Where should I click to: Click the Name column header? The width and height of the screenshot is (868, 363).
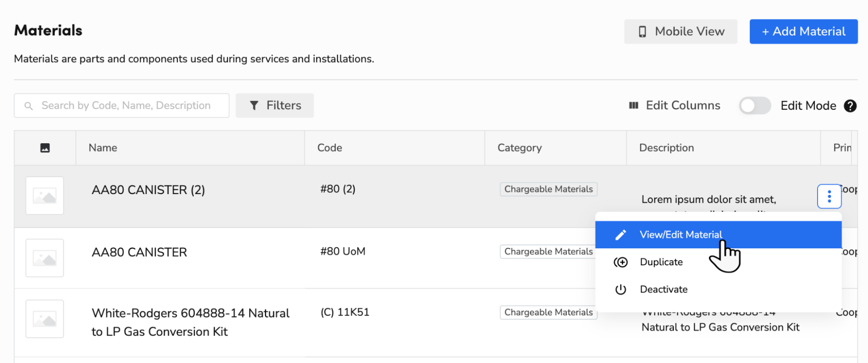pyautogui.click(x=103, y=148)
